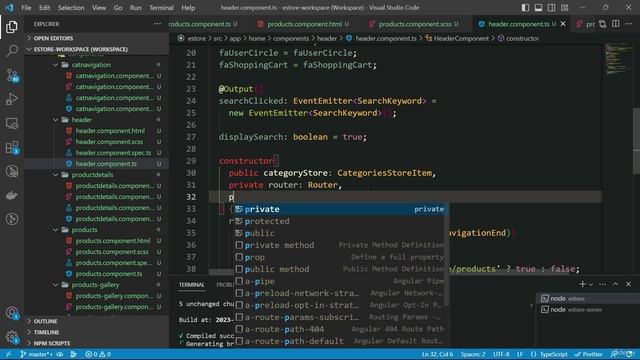640x360 pixels.
Task: Expand the Timeline section
Action: click(46, 332)
